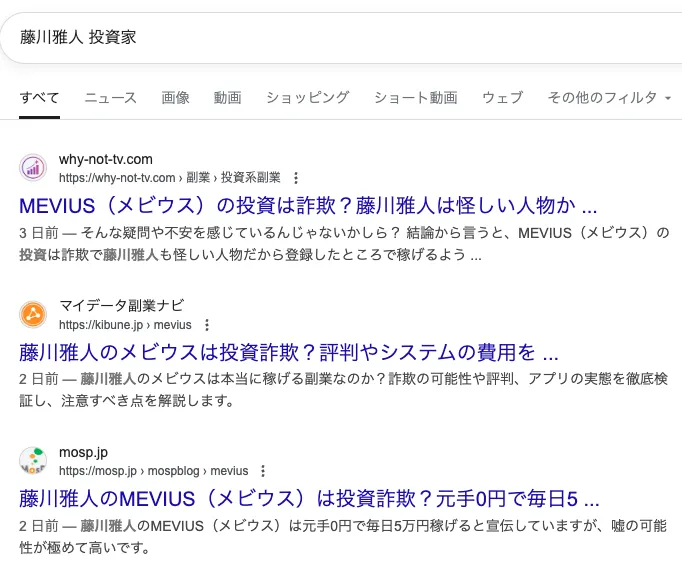The height and width of the screenshot is (570, 682).
Task: Open result MEVIUS（メビウス）の投資は詐欺？
Action: tap(308, 205)
